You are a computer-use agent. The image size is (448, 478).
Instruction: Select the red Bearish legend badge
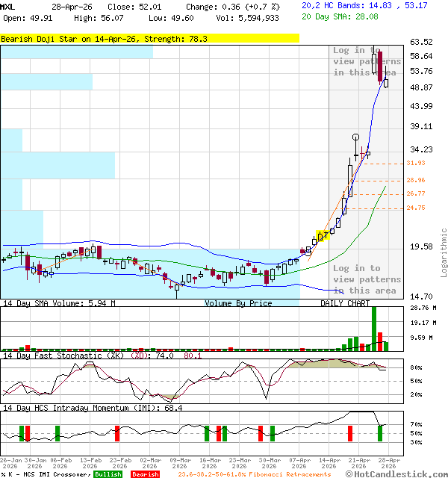145,474
